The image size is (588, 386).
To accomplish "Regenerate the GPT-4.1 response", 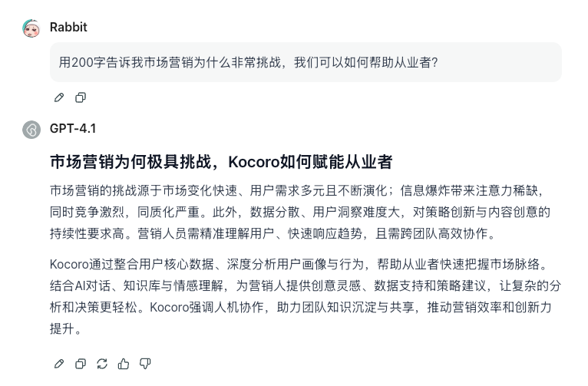I will point(102,364).
